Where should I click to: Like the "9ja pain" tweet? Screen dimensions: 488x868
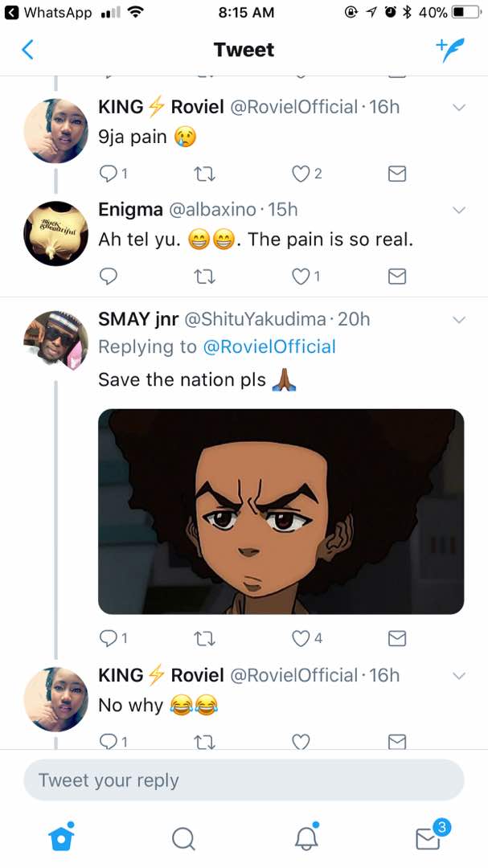(x=301, y=174)
